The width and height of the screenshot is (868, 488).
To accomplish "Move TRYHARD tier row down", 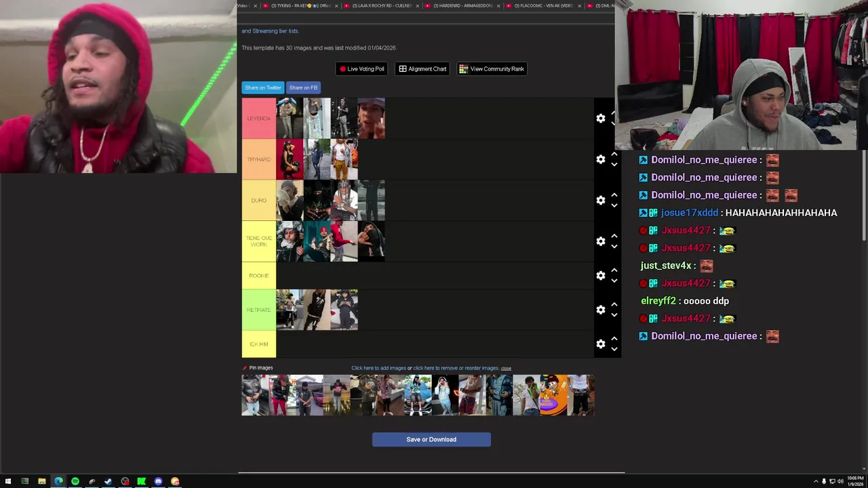I will tap(614, 165).
